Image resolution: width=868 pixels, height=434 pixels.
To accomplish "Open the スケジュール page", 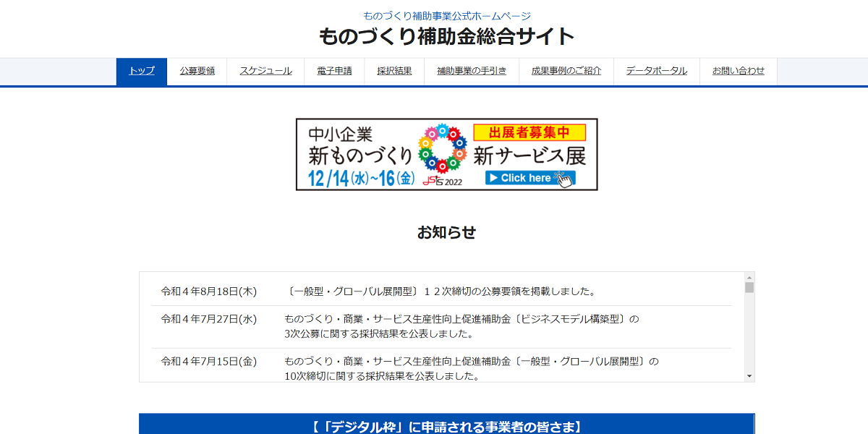I will click(x=265, y=71).
